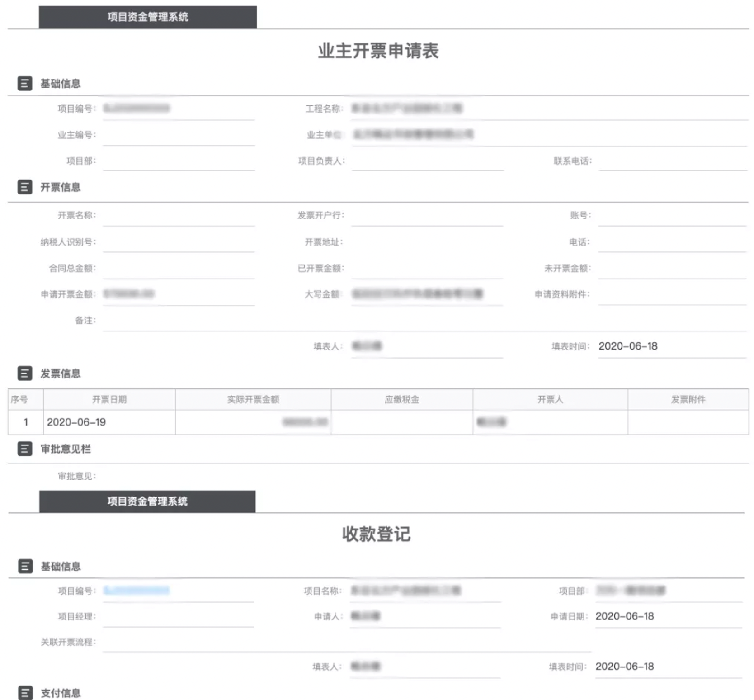Click the 开票信息 section icon
This screenshot has width=754, height=700.
pyautogui.click(x=25, y=187)
